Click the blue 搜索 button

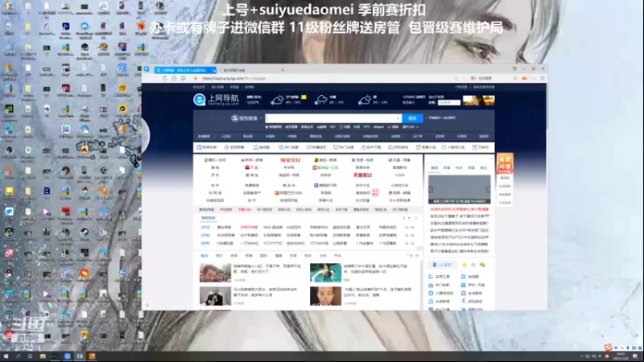click(412, 118)
